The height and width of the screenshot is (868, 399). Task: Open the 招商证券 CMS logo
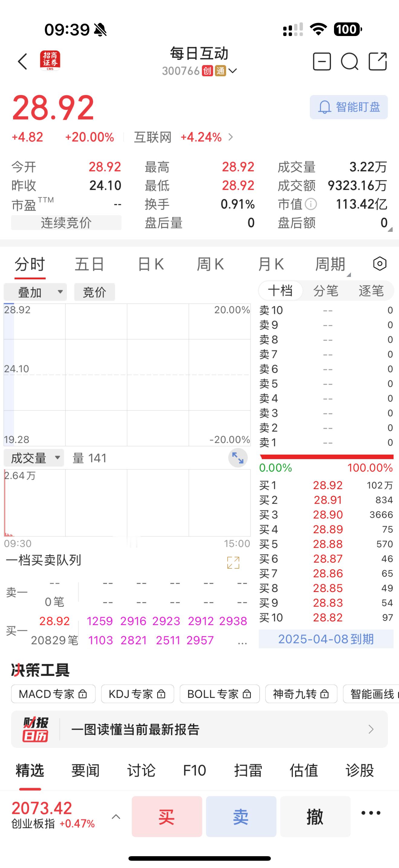click(x=50, y=61)
